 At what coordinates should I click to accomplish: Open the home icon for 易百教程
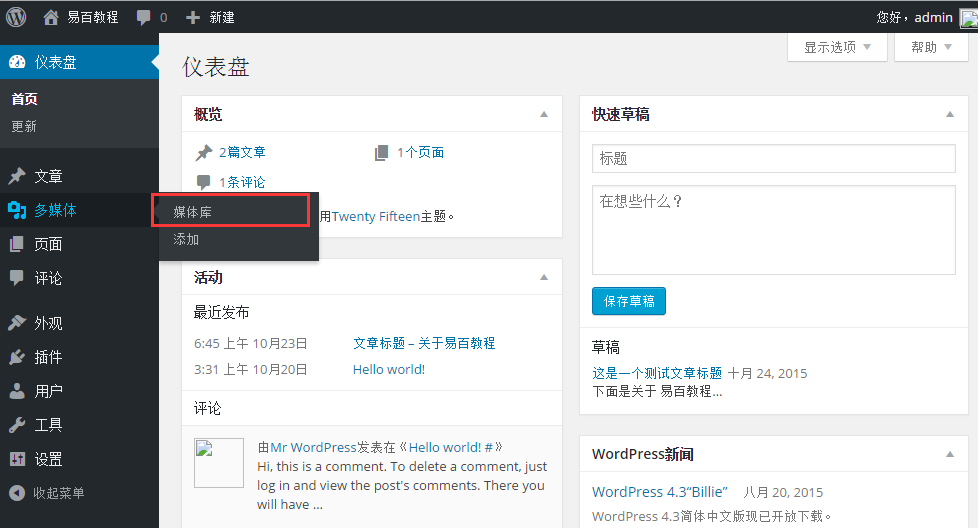click(x=51, y=17)
